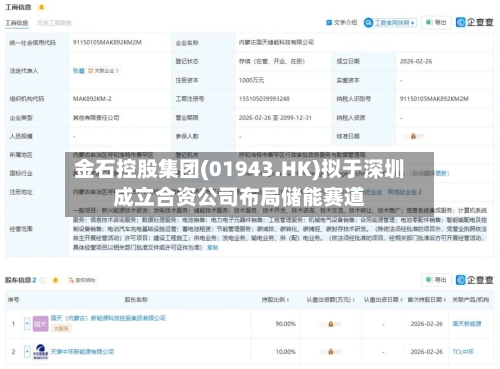This screenshot has height=369, width=500.
Task: Select the registration number 155105039993248
Action: coord(264,99)
